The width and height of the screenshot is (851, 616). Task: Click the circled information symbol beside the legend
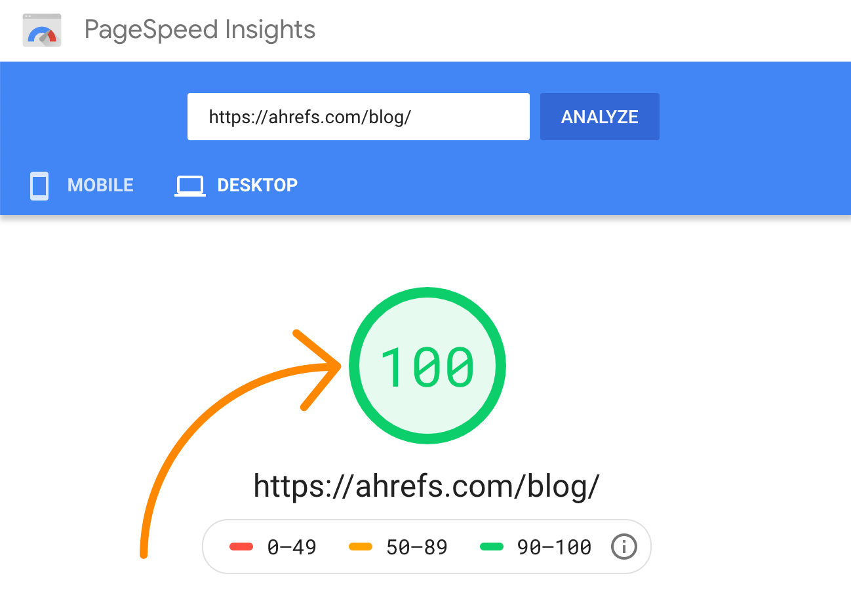pyautogui.click(x=623, y=547)
